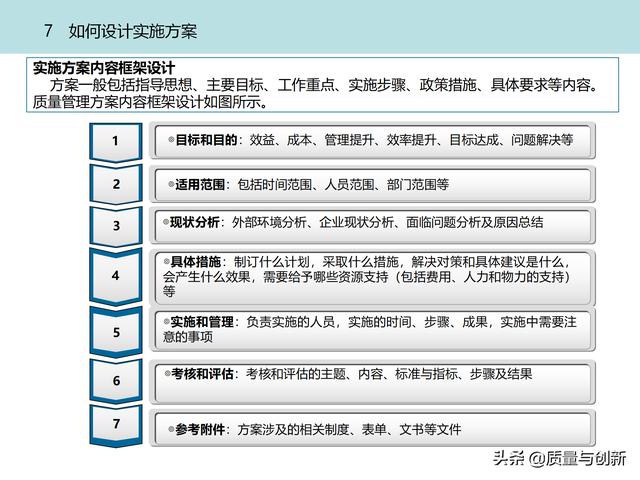Select the step 3 chevron box

116,226
